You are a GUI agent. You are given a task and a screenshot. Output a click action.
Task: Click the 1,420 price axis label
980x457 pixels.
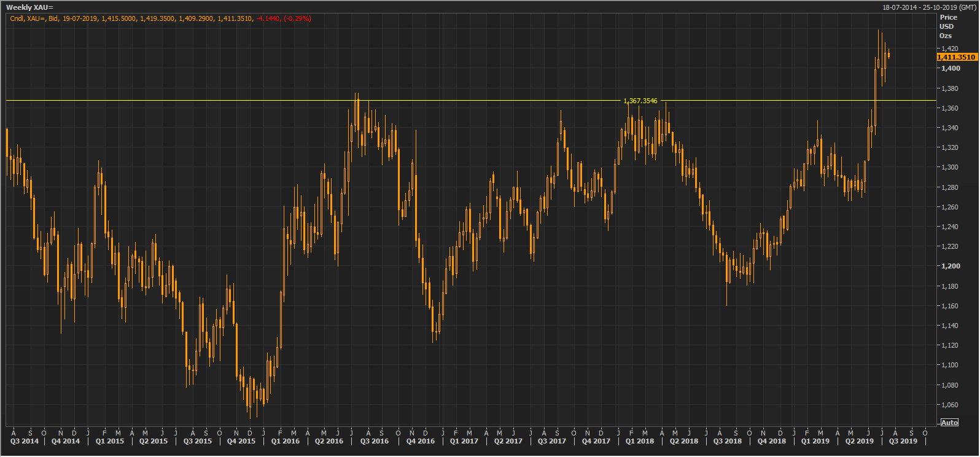point(950,49)
